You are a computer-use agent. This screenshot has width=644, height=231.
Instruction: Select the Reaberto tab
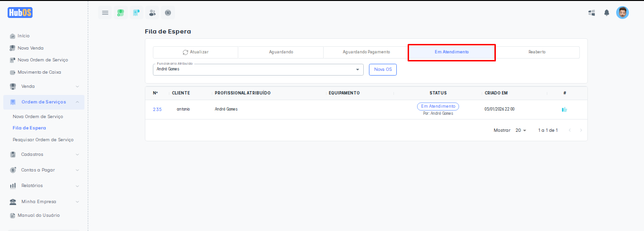point(537,52)
